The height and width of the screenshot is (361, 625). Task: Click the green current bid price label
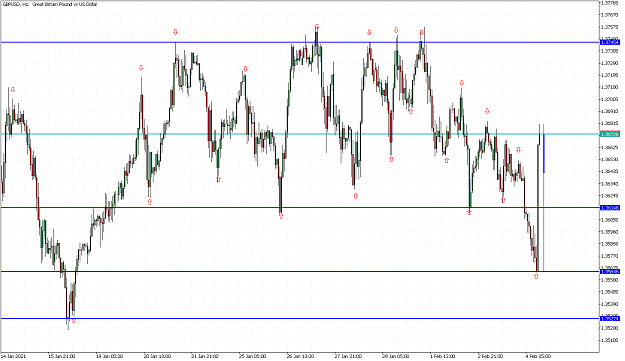[x=610, y=135]
